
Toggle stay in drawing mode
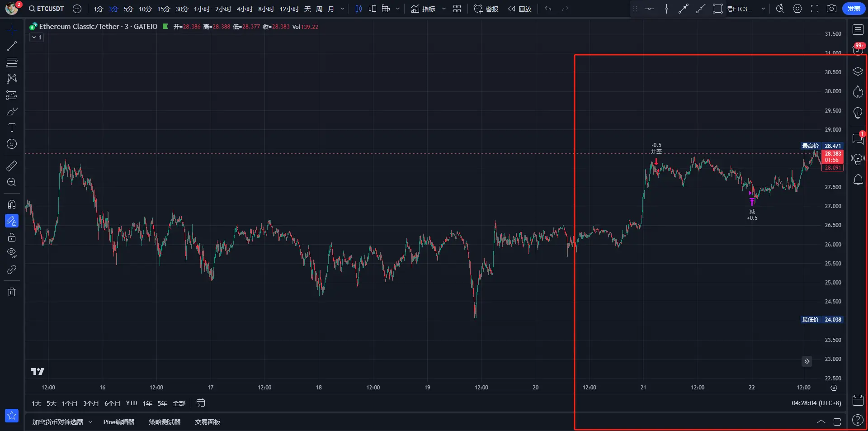coord(12,221)
